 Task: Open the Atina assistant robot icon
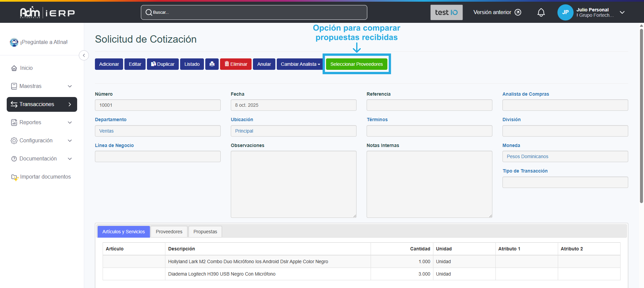point(14,42)
